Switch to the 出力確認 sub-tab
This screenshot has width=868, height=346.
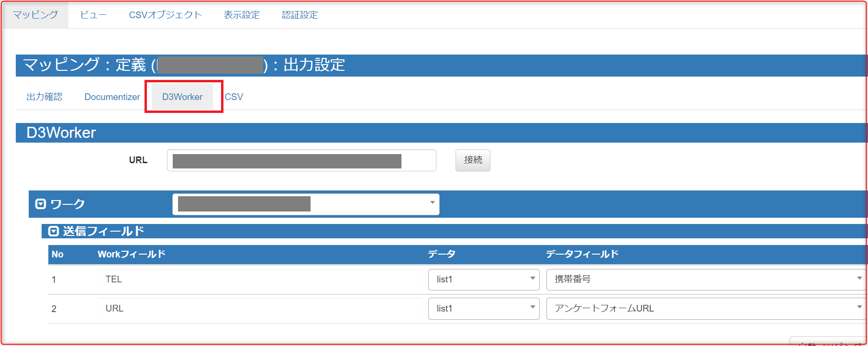click(45, 97)
